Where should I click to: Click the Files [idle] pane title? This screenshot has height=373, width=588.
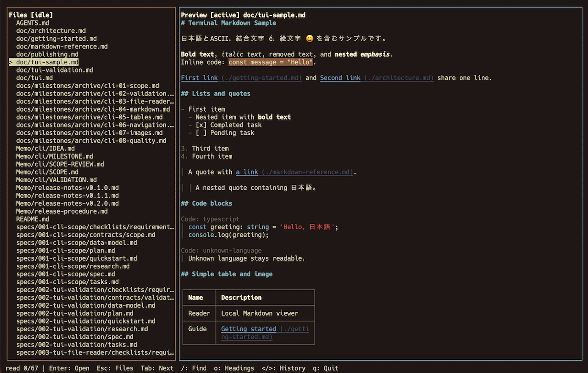click(x=31, y=15)
